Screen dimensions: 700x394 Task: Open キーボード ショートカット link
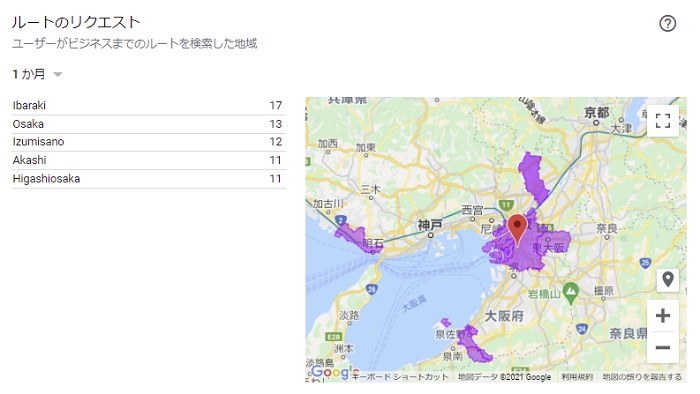coord(400,377)
